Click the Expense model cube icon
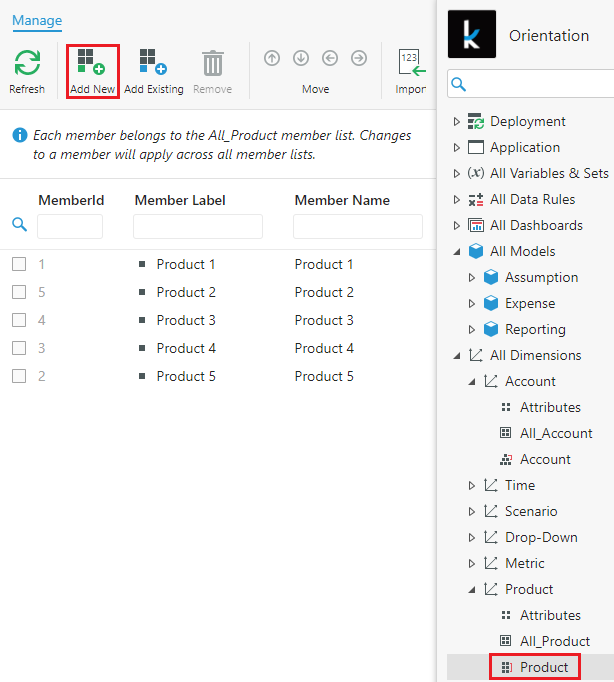Viewport: 614px width, 682px height. point(491,303)
